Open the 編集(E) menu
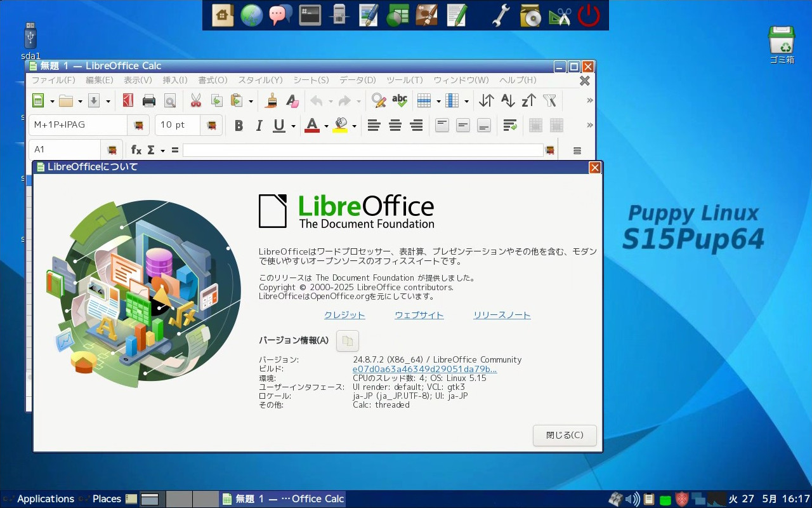 [x=100, y=80]
